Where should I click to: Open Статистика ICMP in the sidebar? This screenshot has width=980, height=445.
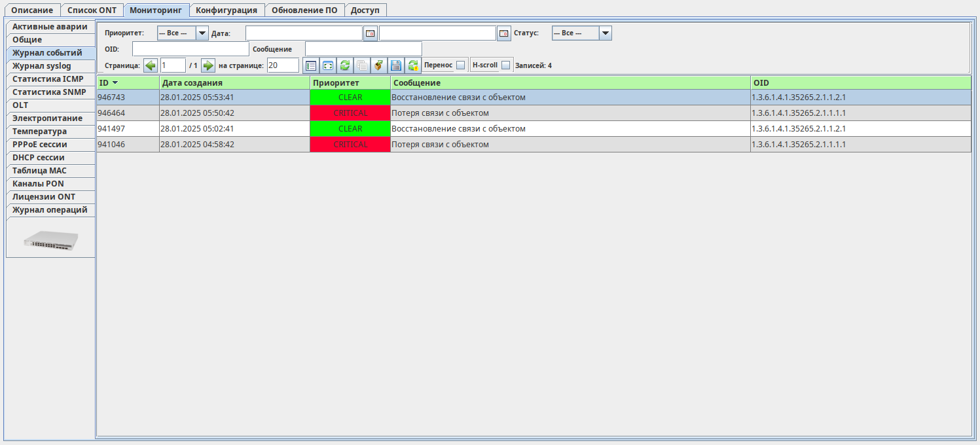click(x=50, y=79)
